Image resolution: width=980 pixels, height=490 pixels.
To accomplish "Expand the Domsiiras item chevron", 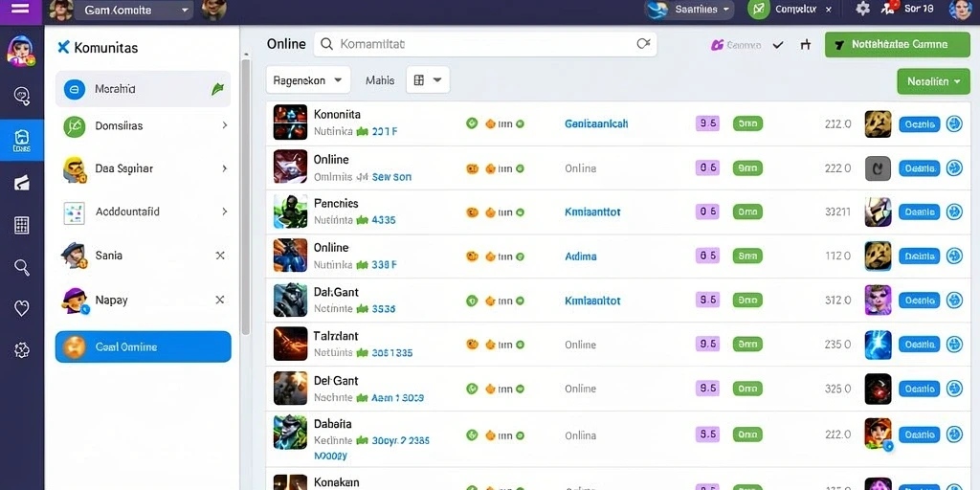I will [x=224, y=125].
